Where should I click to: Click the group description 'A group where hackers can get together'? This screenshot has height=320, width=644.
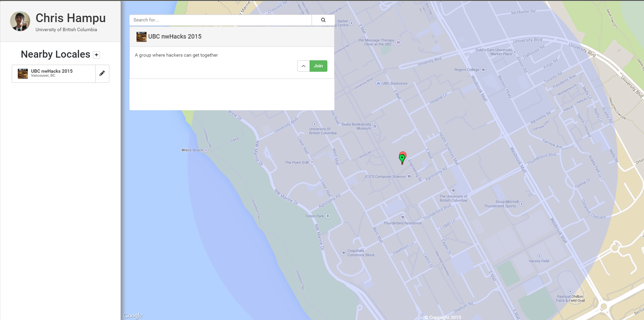click(176, 55)
